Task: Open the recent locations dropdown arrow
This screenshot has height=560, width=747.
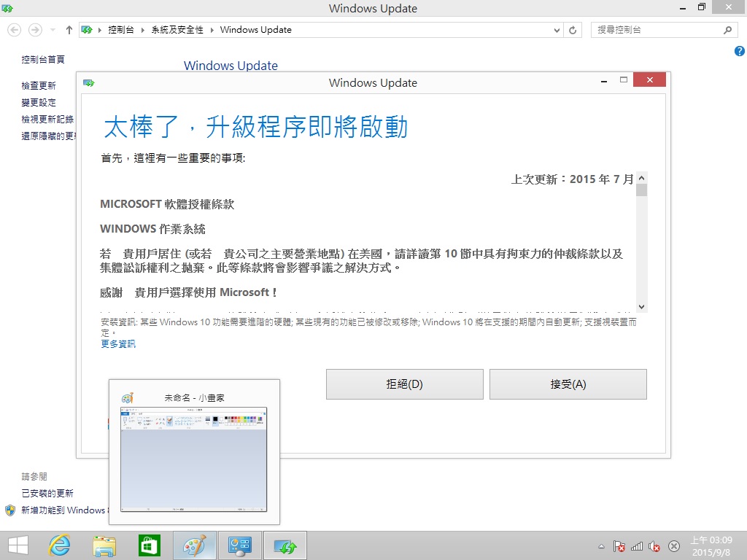Action: point(53,30)
